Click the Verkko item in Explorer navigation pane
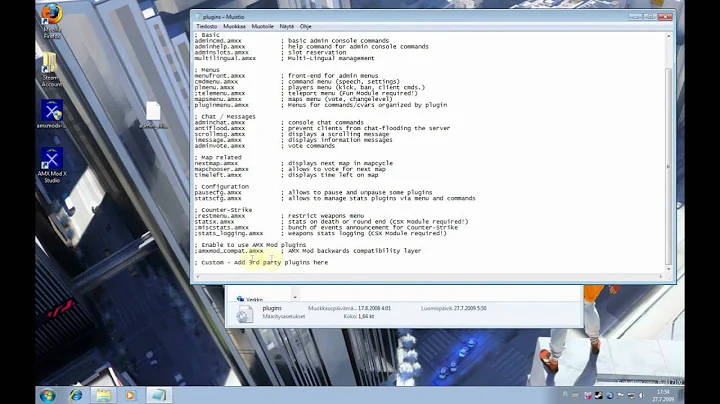Screen dimensions: 720x404 [x=250, y=299]
